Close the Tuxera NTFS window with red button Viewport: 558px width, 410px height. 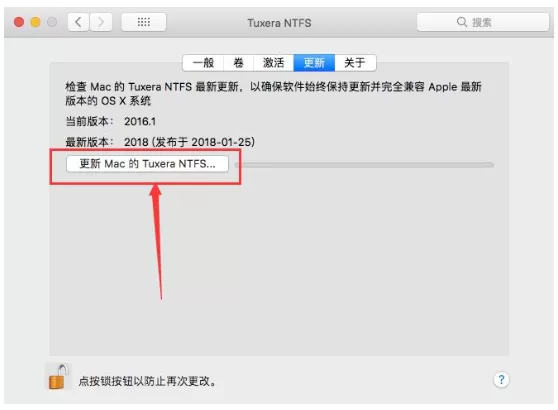click(19, 22)
